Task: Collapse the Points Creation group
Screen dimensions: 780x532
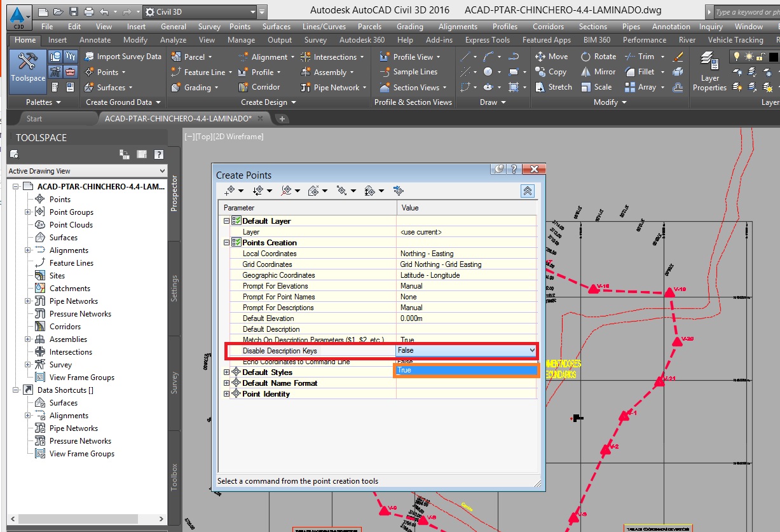Action: pyautogui.click(x=227, y=243)
